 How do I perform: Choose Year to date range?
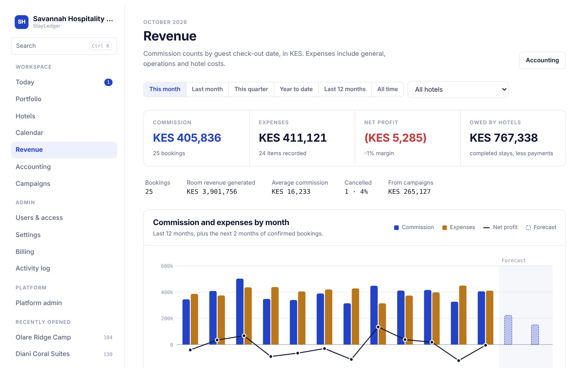tap(296, 89)
